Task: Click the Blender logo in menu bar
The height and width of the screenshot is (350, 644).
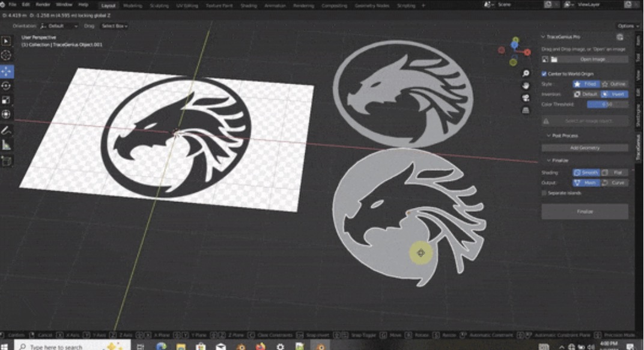Action: coord(3,5)
